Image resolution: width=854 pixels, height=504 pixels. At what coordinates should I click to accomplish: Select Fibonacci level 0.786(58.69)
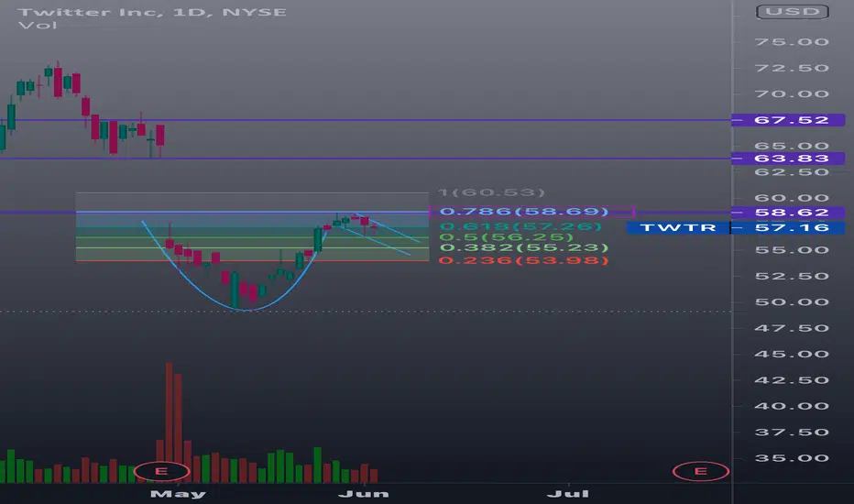523,212
